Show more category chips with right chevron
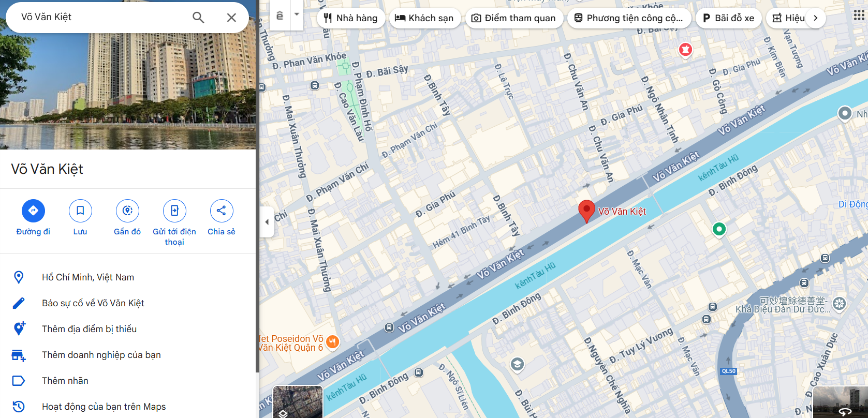 [815, 18]
